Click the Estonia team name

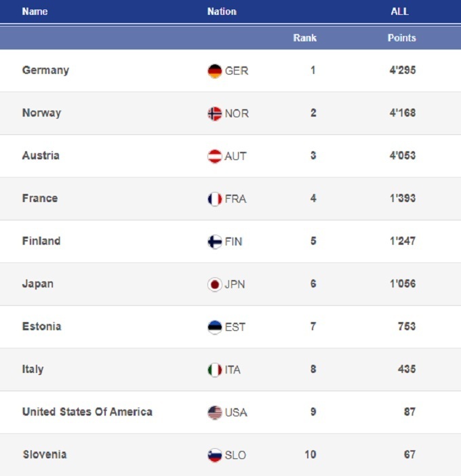pyautogui.click(x=41, y=326)
